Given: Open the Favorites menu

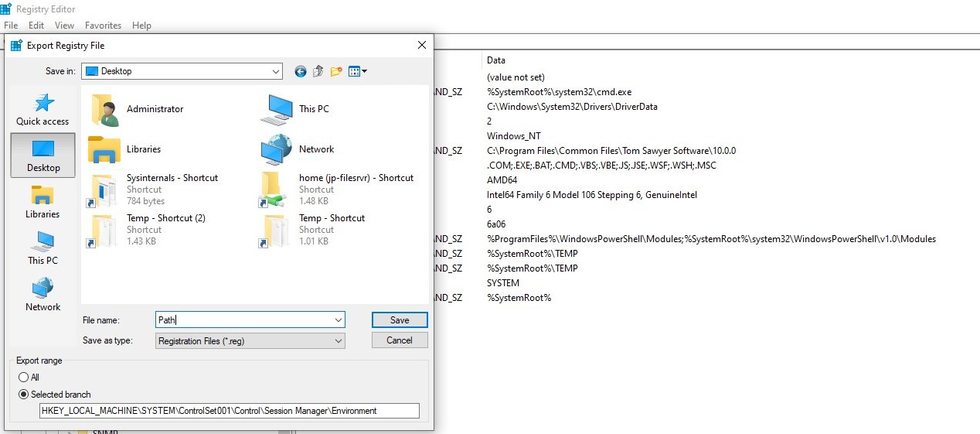Looking at the screenshot, I should pyautogui.click(x=104, y=26).
